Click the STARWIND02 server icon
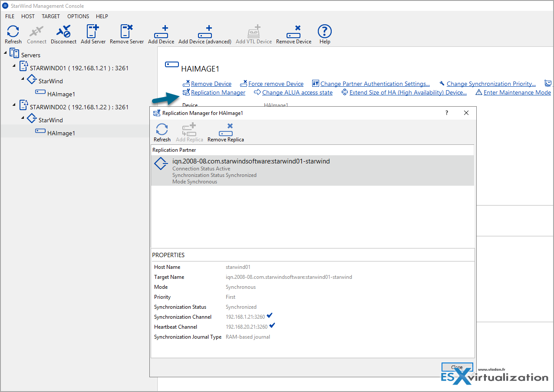Image resolution: width=554 pixels, height=392 pixels. coord(23,106)
